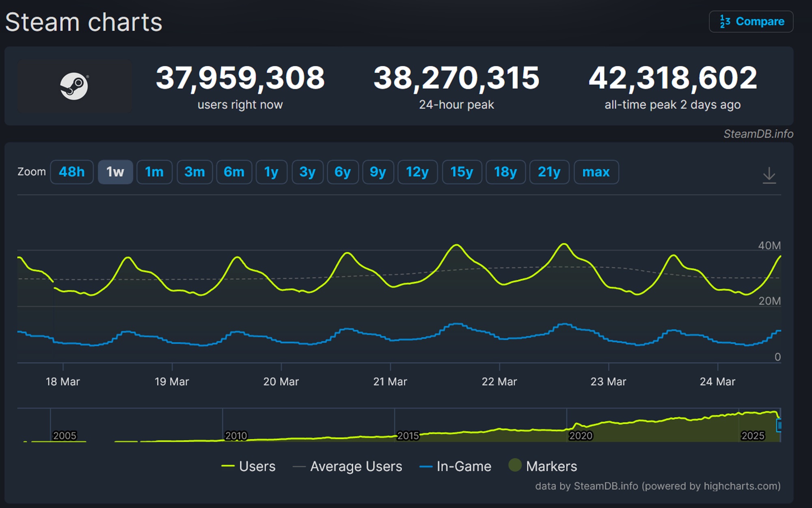Select the 12y zoom button
This screenshot has width=812, height=508.
point(417,172)
